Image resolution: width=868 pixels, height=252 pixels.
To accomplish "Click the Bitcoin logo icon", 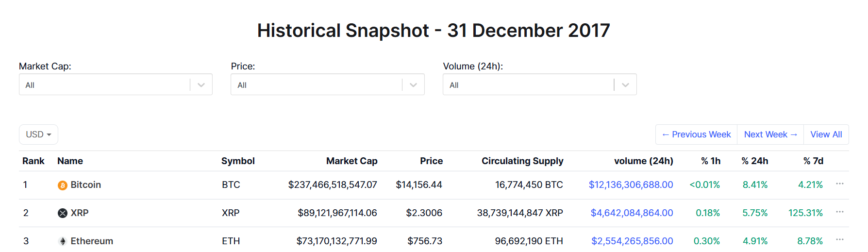I will (63, 185).
